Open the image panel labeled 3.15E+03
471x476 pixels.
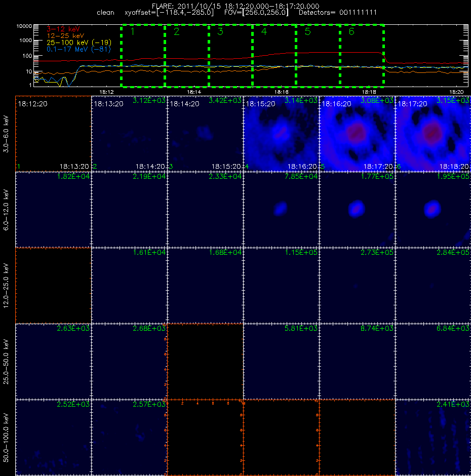click(433, 134)
